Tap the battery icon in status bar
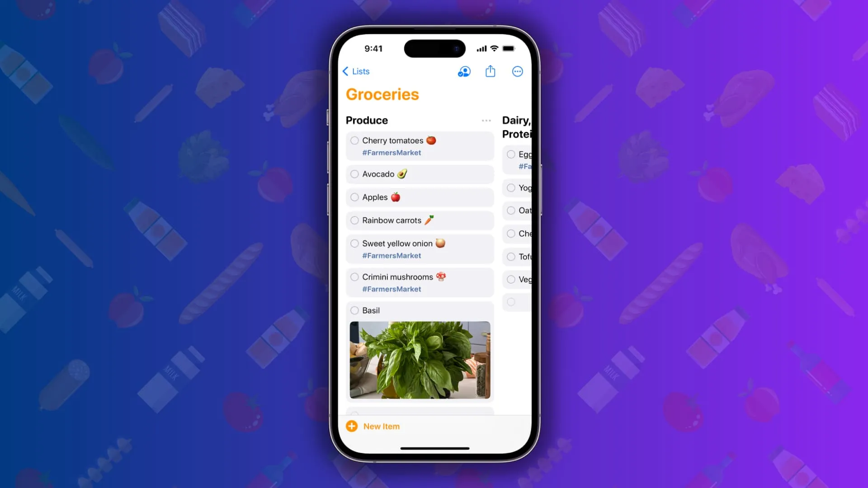868x488 pixels. coord(509,48)
